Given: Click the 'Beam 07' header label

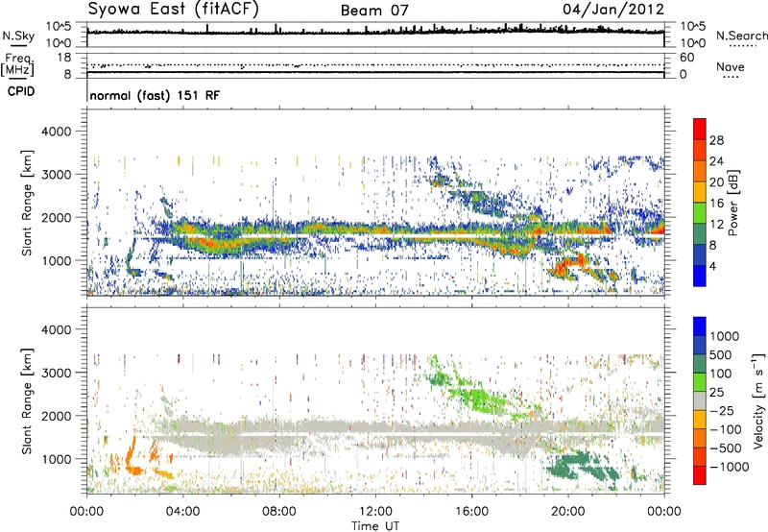Looking at the screenshot, I should coord(374,11).
